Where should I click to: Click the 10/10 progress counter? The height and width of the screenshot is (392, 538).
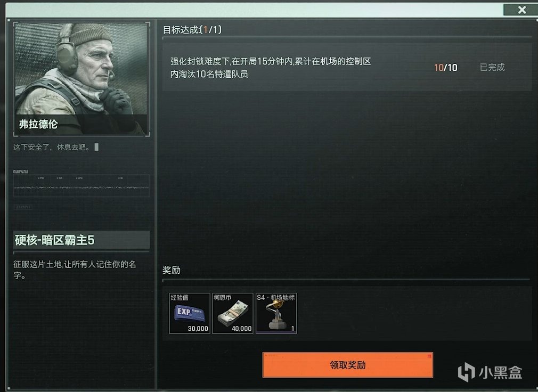445,68
